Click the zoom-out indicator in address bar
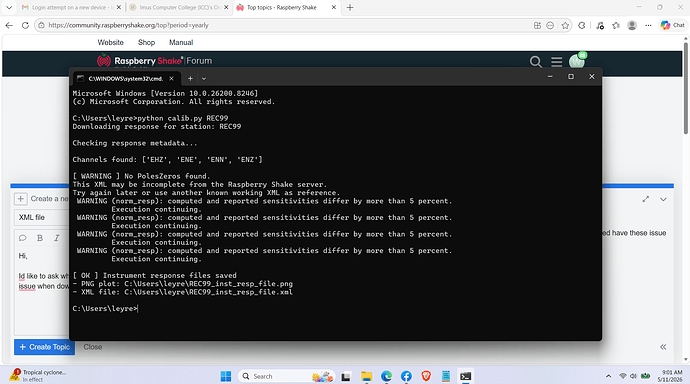Viewport: 690px width, 384px height. [550, 26]
